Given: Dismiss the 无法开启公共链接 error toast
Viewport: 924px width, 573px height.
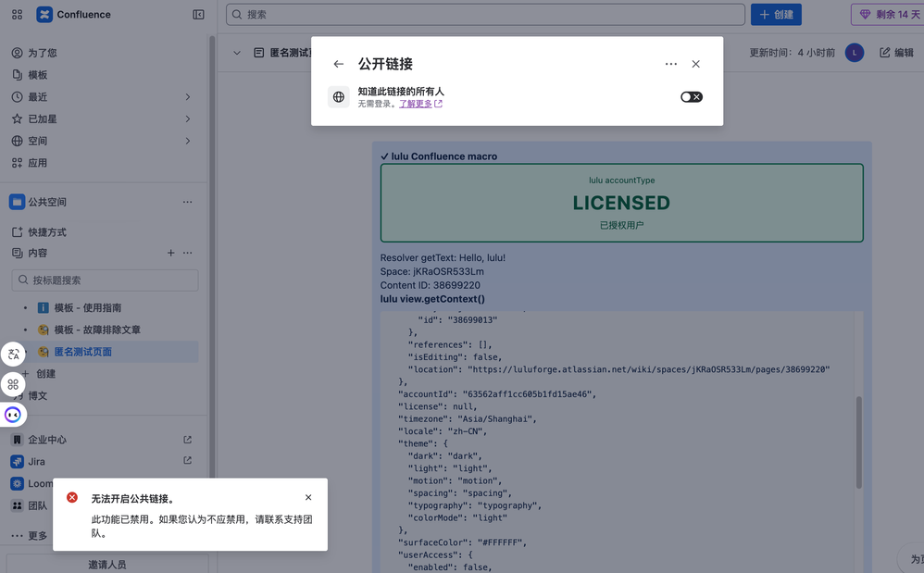Looking at the screenshot, I should click(x=308, y=498).
